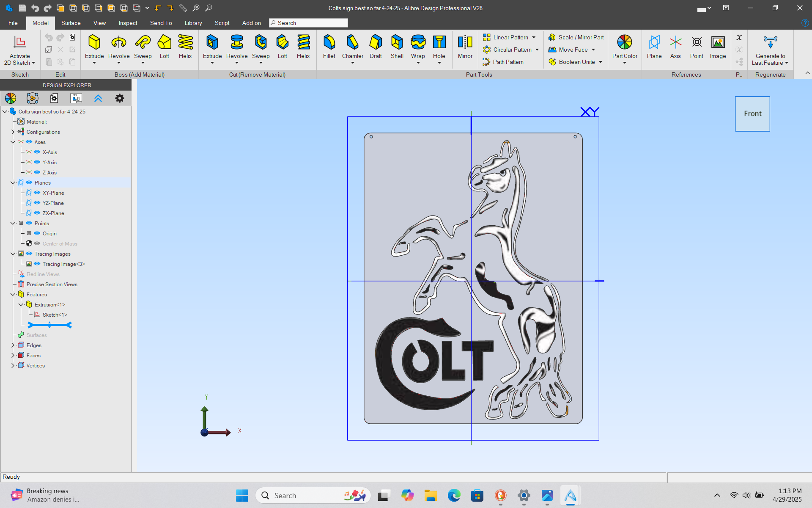Open the Script tab

pos(222,23)
